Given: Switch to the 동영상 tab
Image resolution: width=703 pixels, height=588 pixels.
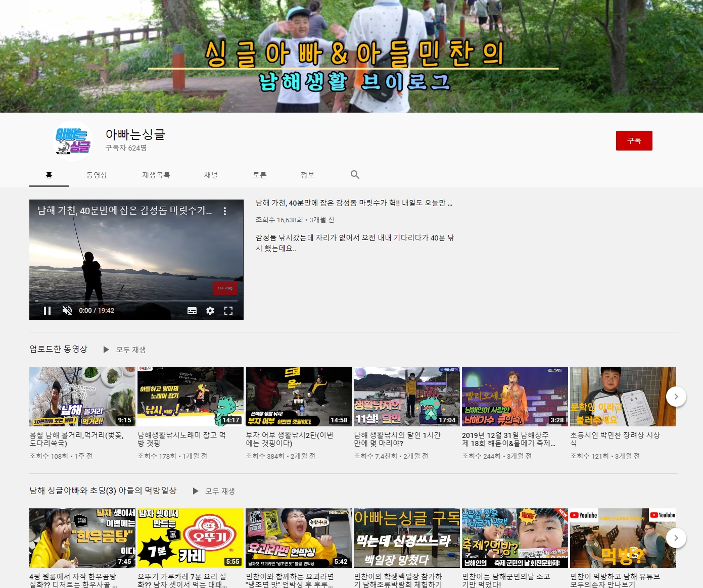Looking at the screenshot, I should click(x=97, y=175).
